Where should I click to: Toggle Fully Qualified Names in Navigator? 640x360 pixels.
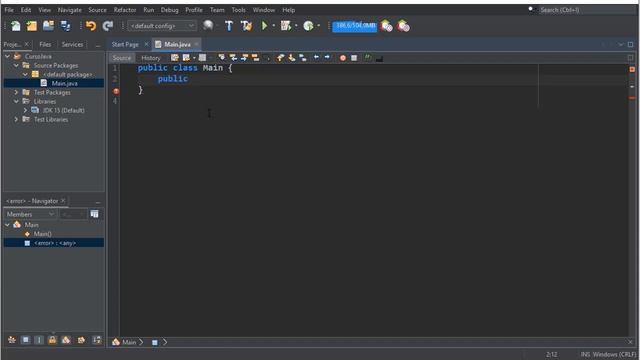tap(81, 340)
